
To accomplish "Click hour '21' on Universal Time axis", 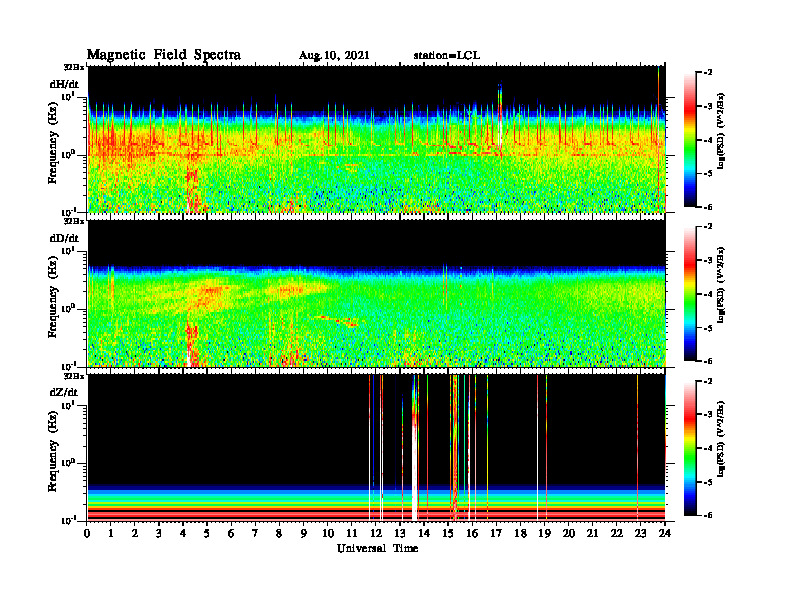I will (592, 533).
